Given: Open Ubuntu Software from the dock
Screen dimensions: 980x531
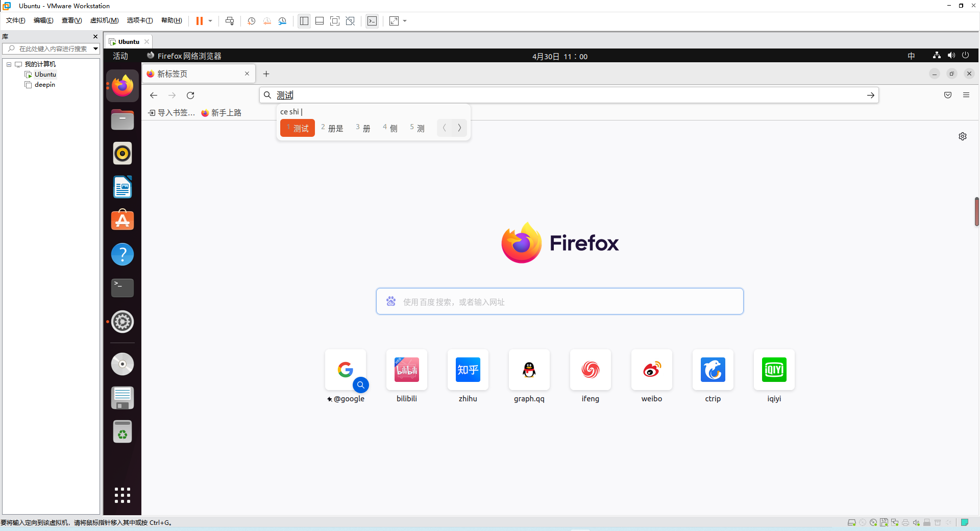Looking at the screenshot, I should click(x=122, y=221).
